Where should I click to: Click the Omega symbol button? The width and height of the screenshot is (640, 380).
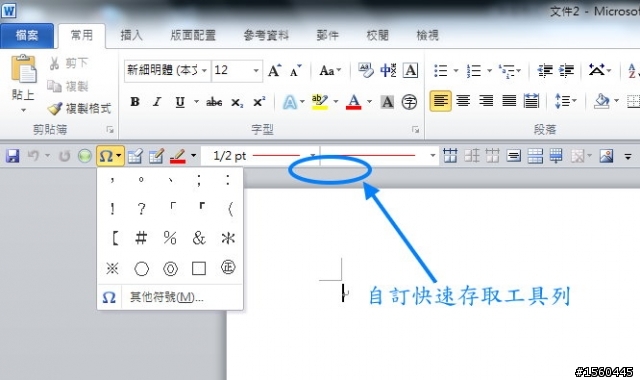[106, 156]
